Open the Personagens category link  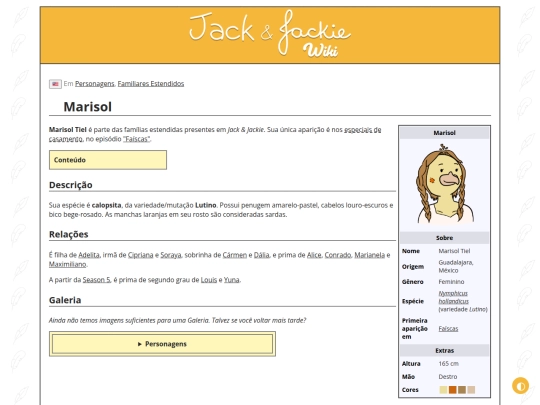94,84
